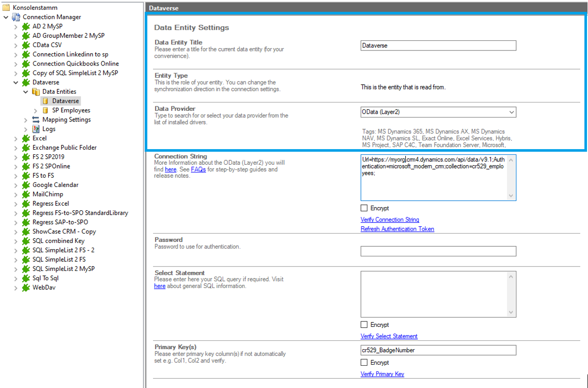
Task: Click the Konsolenstamm folder icon
Action: [7, 8]
